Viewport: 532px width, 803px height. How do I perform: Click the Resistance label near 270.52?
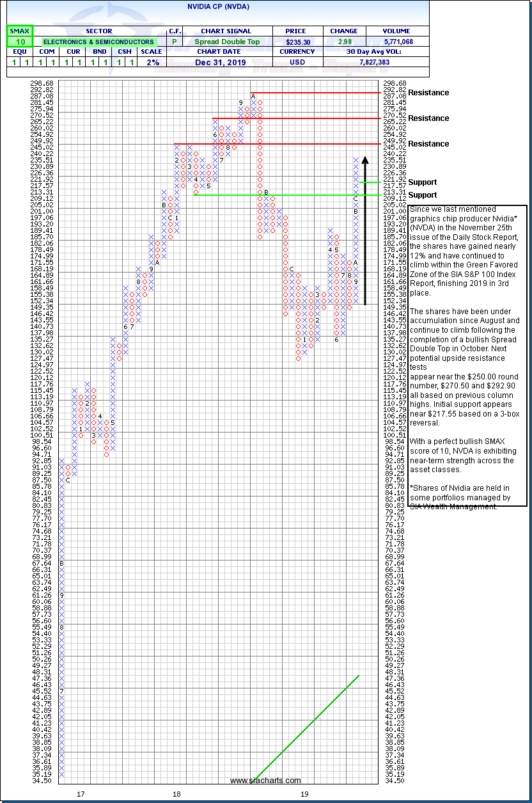pos(428,118)
